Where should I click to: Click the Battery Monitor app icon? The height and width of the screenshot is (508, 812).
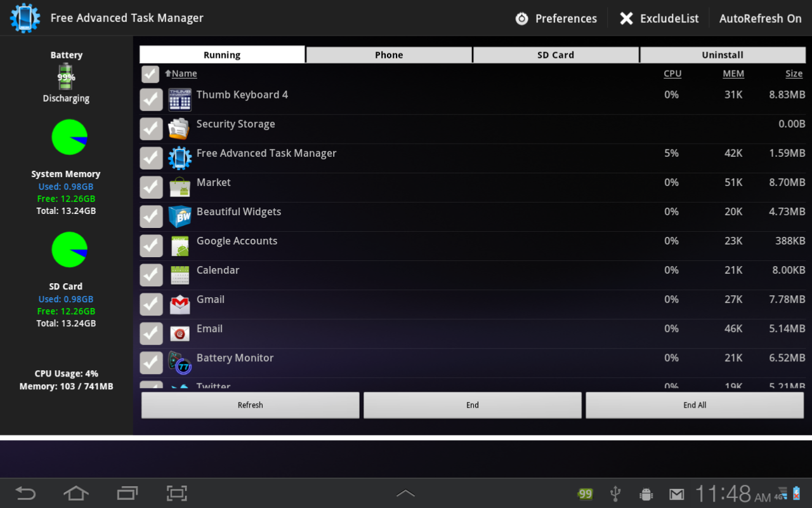[x=180, y=363]
